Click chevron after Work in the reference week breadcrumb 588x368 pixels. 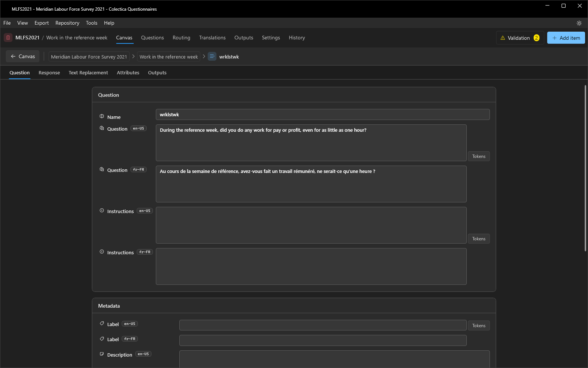pos(204,56)
